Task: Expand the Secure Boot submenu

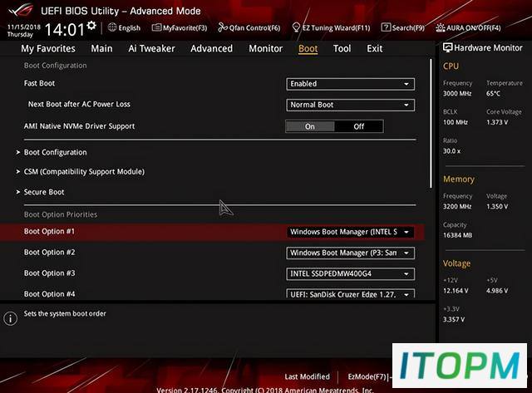Action: point(41,192)
